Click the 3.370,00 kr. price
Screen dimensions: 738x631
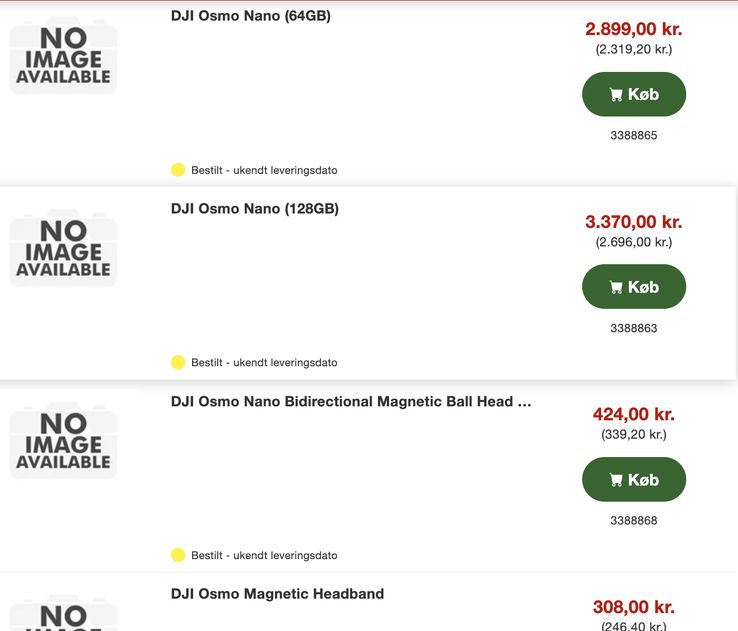(633, 222)
